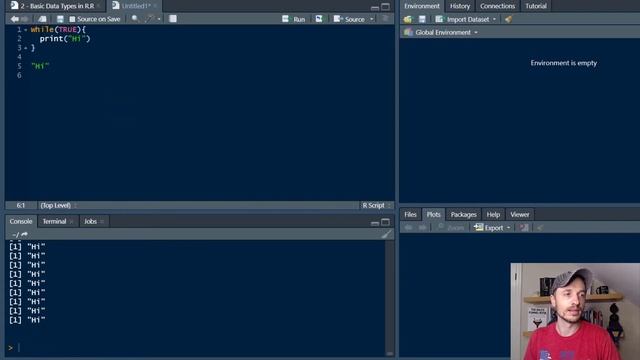640x360 pixels.
Task: Change file type via R Script selector
Action: point(376,205)
